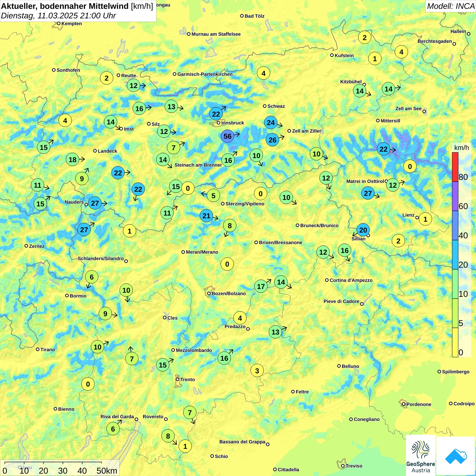Click the Trento city label

188,379
